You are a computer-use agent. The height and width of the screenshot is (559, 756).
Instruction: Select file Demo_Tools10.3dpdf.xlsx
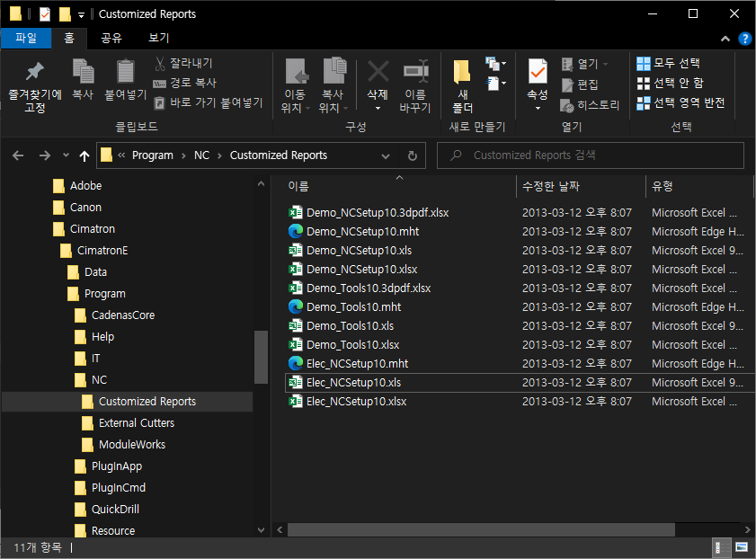point(369,288)
